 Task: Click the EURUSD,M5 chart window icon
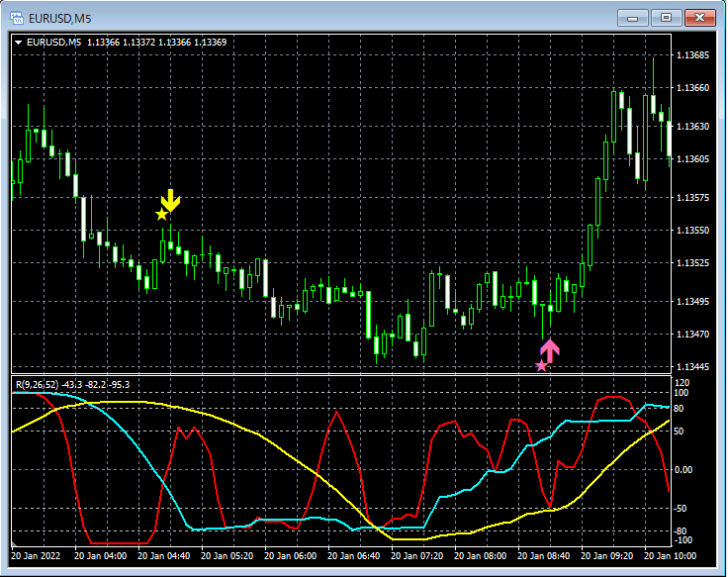[x=17, y=18]
